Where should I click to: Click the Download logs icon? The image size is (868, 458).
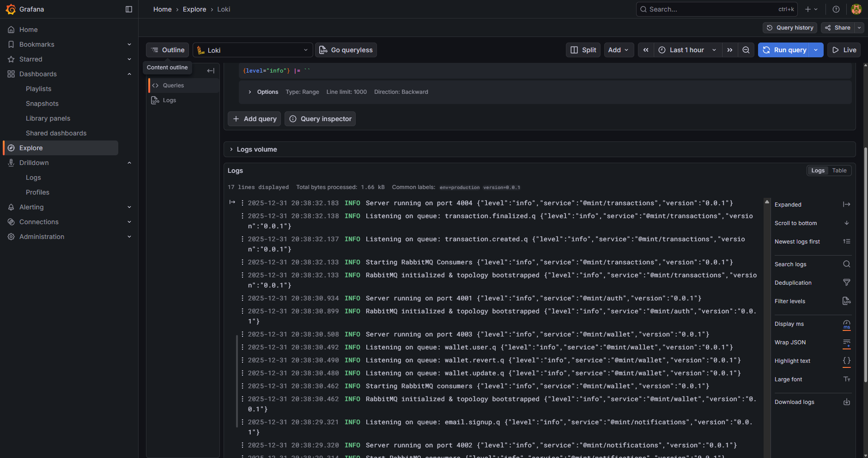point(847,402)
